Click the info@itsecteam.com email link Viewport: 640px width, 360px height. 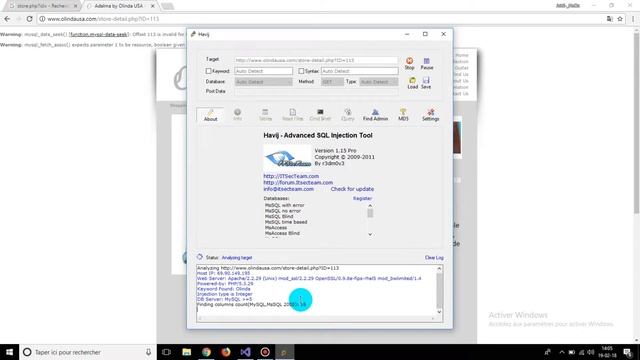click(289, 189)
